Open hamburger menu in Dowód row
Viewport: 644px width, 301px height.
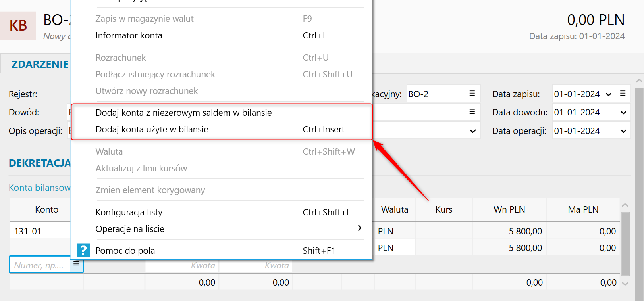(472, 112)
